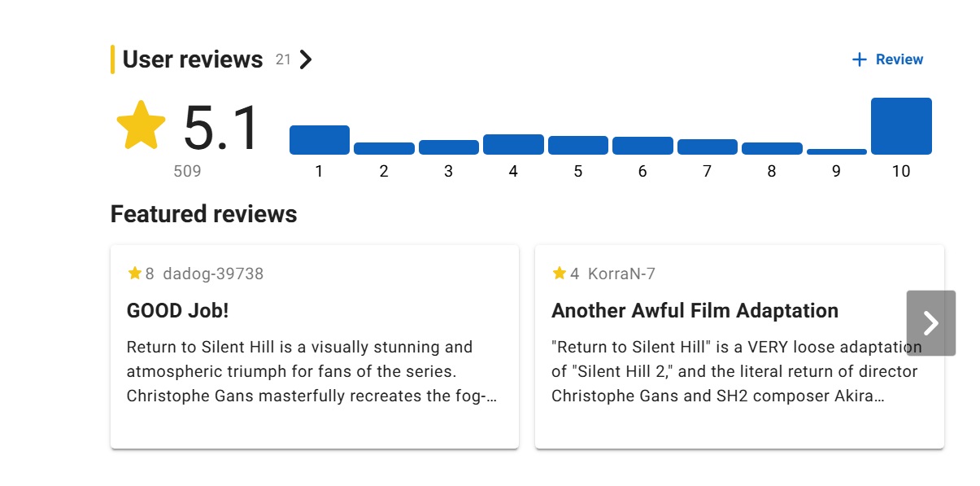The image size is (980, 486).
Task: Expand User reviews with the chevron arrow
Action: point(306,59)
